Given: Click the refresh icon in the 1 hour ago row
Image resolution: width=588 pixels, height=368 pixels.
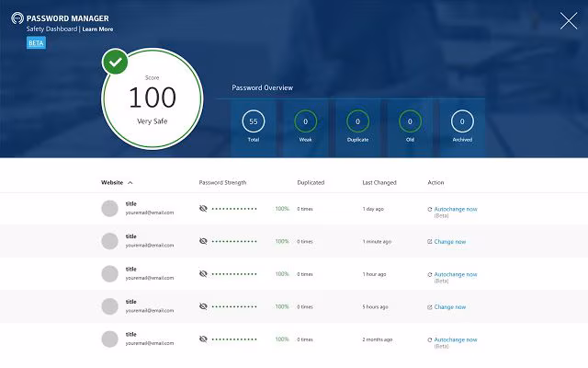Looking at the screenshot, I should click(x=430, y=275).
